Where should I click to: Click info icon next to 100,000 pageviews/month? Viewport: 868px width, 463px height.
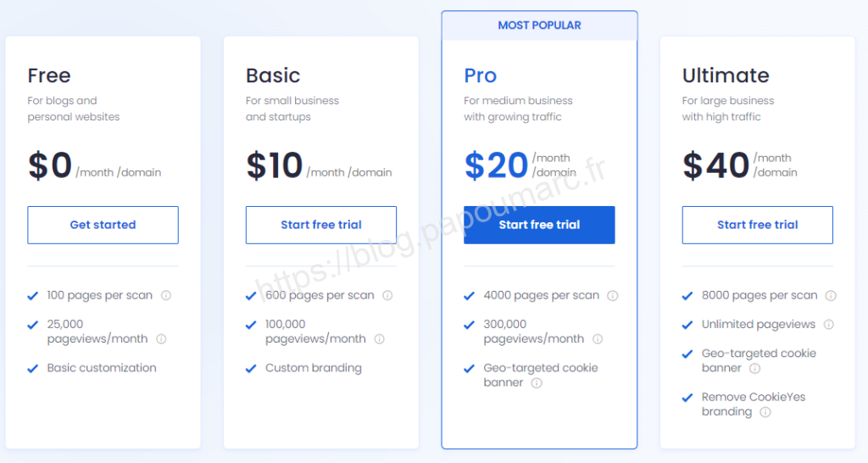coord(379,339)
